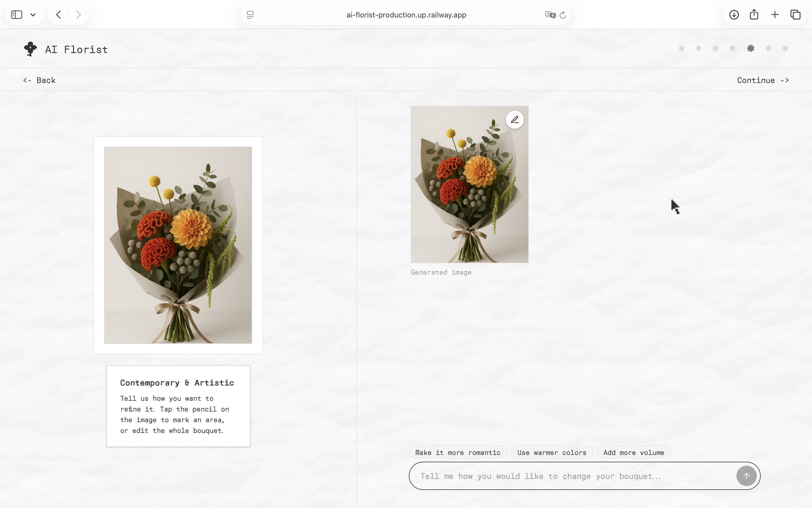812x508 pixels.
Task: Select the sixth flower progress step
Action: click(768, 48)
